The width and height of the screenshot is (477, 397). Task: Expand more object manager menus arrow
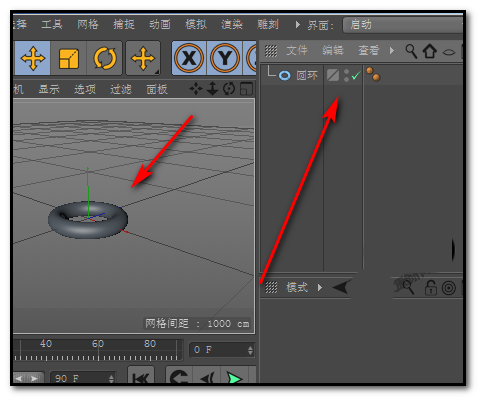point(392,51)
